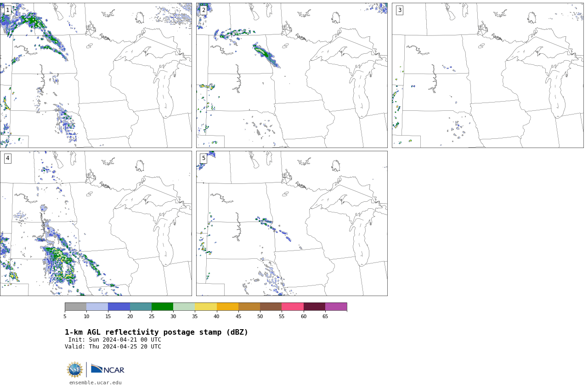
Task: Open postage stamp map panel 5
Action: (x=292, y=223)
